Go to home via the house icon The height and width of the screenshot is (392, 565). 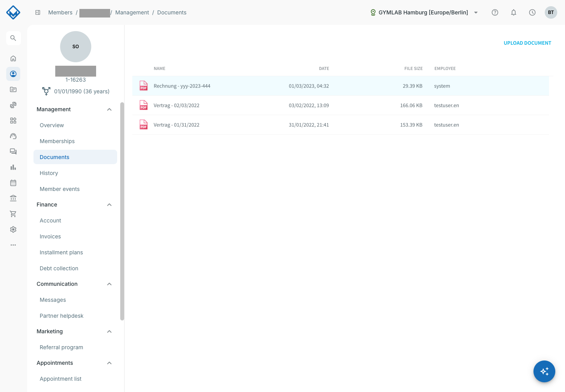click(x=13, y=58)
